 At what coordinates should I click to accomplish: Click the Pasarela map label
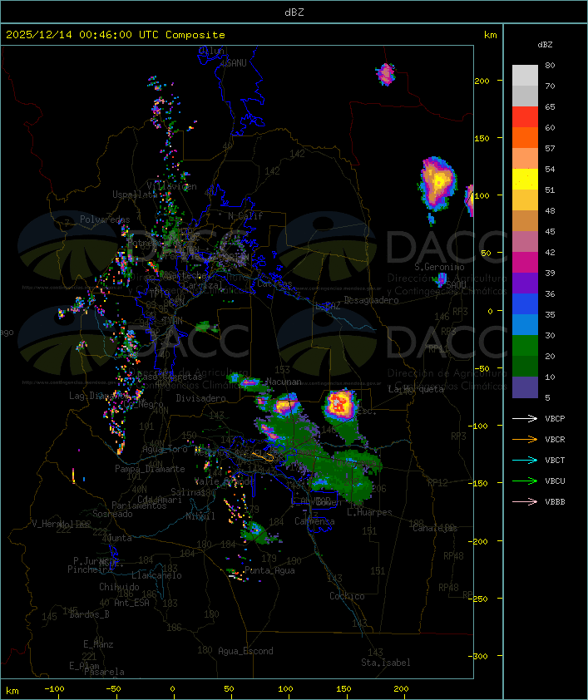(x=104, y=672)
